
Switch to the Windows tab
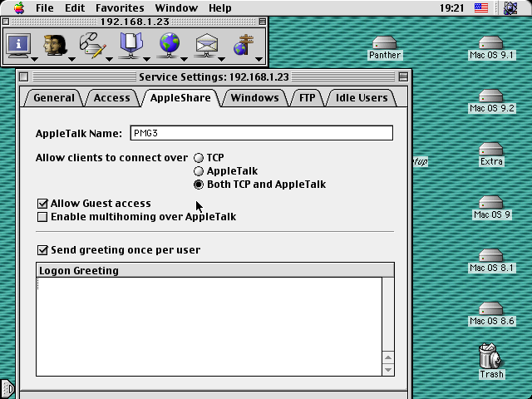[x=255, y=98]
